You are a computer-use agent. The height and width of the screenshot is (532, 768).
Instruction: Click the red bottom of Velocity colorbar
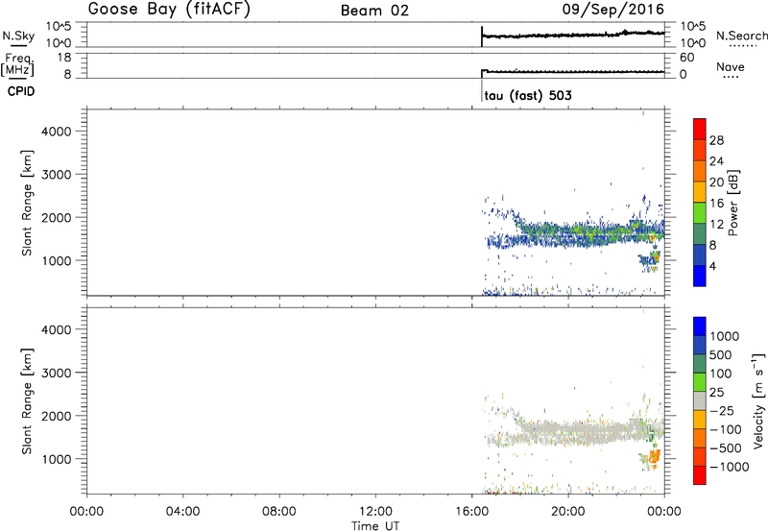(700, 475)
